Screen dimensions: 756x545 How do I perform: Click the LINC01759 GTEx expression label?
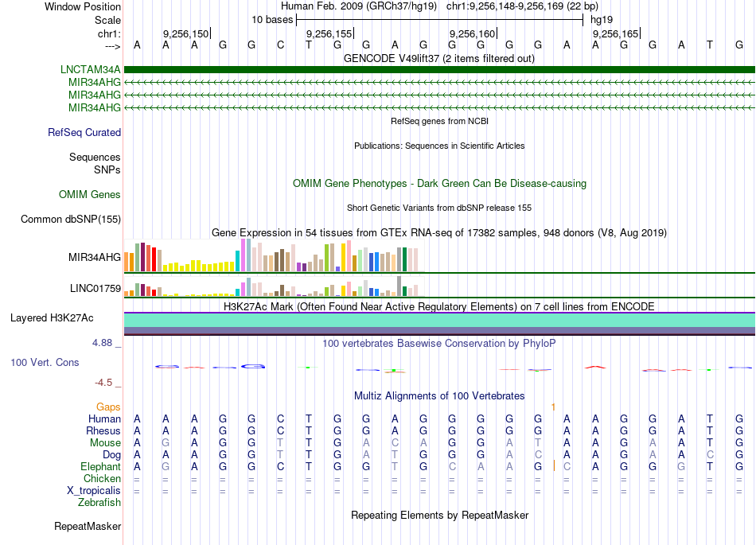(x=95, y=288)
